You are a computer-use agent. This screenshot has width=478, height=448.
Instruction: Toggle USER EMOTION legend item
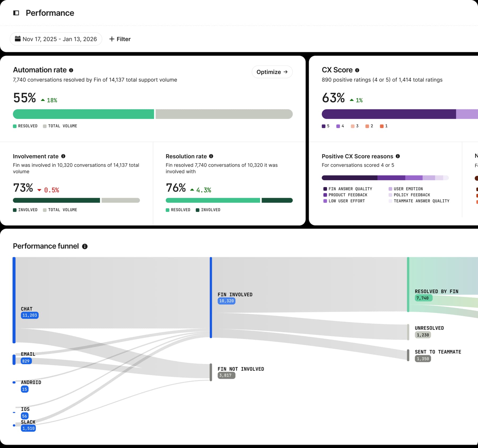pyautogui.click(x=406, y=189)
